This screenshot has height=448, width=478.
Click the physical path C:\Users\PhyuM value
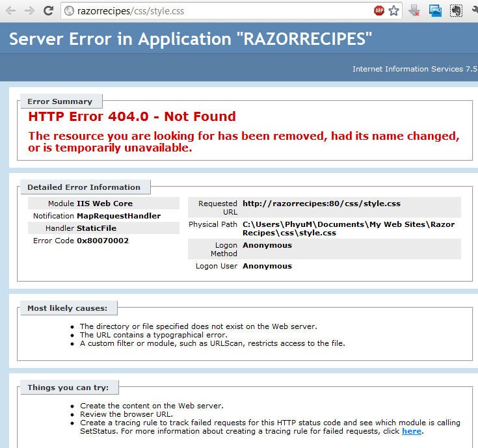[x=349, y=229]
